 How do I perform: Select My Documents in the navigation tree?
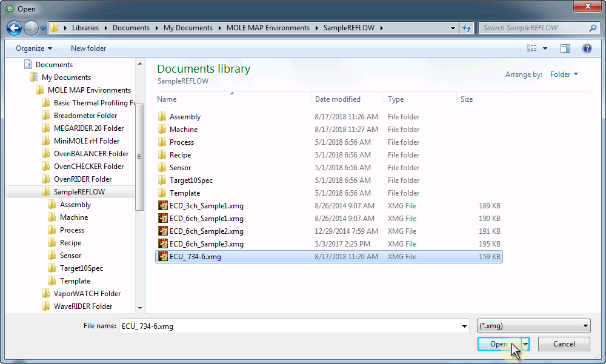pyautogui.click(x=66, y=78)
